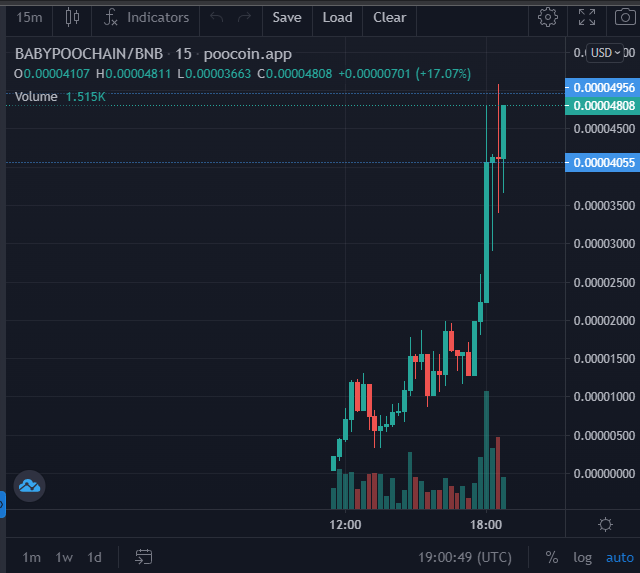Open chart settings gear
The height and width of the screenshot is (573, 640).
pyautogui.click(x=548, y=18)
